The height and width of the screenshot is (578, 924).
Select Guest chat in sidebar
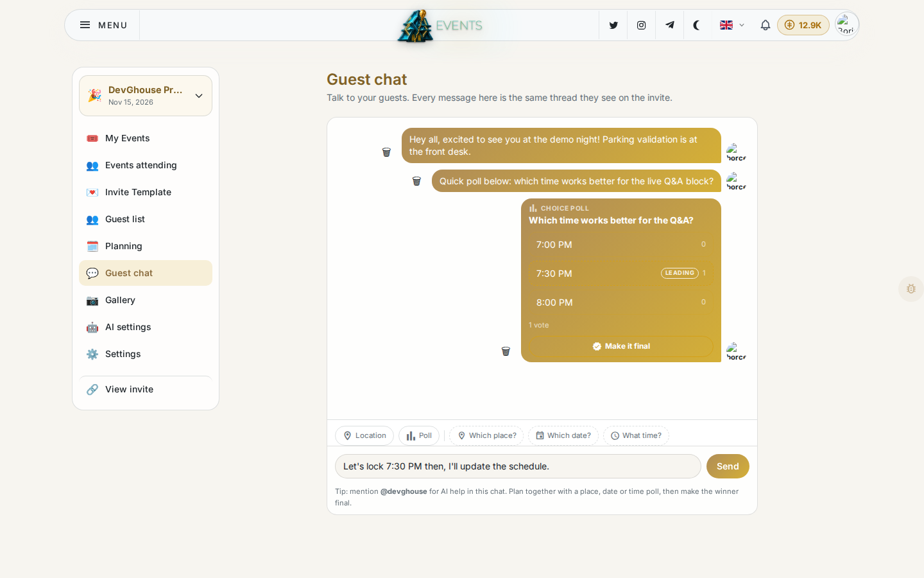[146, 273]
